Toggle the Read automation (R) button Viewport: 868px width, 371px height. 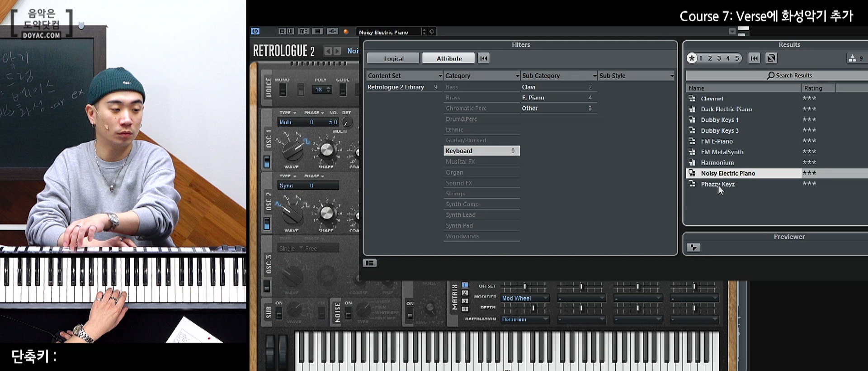tap(282, 31)
